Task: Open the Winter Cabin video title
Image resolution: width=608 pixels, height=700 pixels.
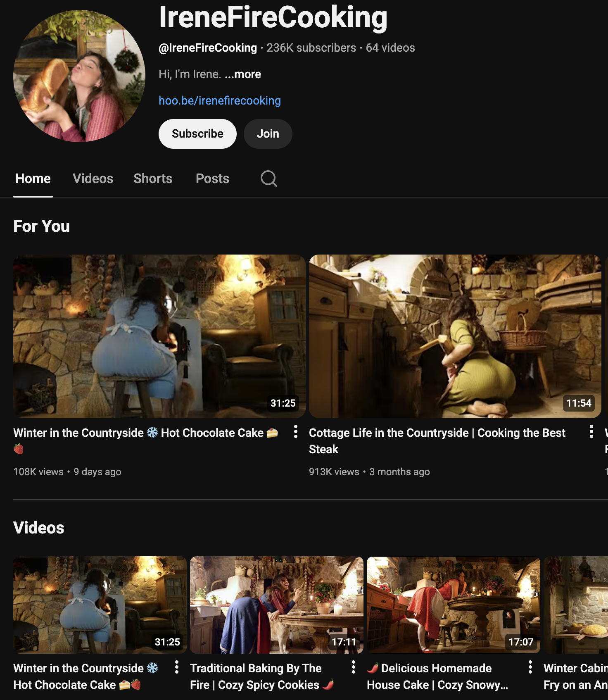Action: [x=576, y=676]
